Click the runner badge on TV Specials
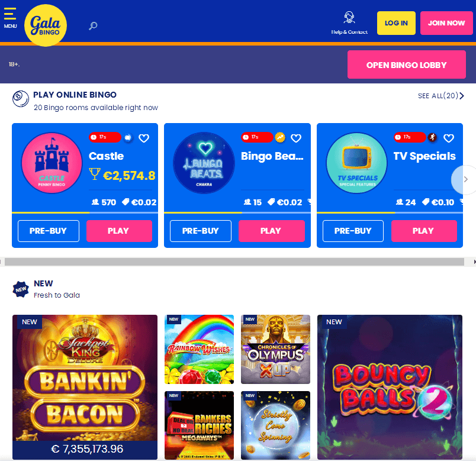The image size is (476, 468). coord(433,137)
